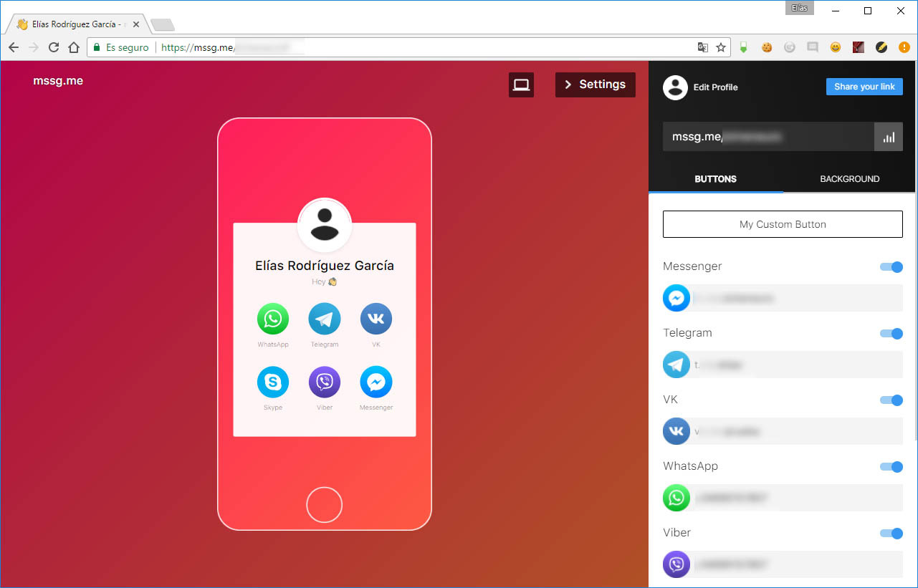Toggle the WhatsApp button off
Image resolution: width=918 pixels, height=588 pixels.
[891, 467]
